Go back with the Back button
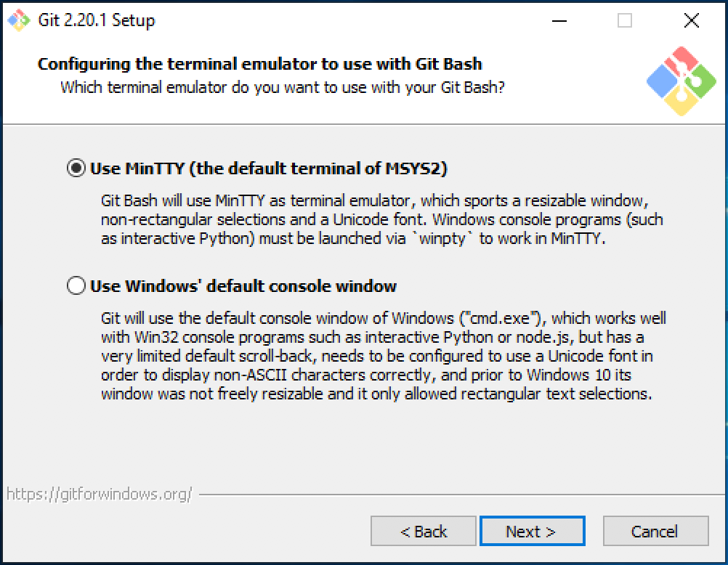This screenshot has height=565, width=728. pyautogui.click(x=424, y=532)
